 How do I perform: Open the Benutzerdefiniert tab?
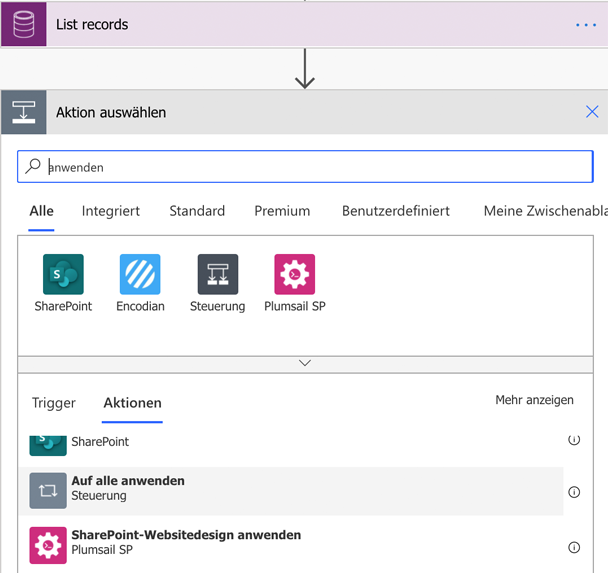point(396,211)
